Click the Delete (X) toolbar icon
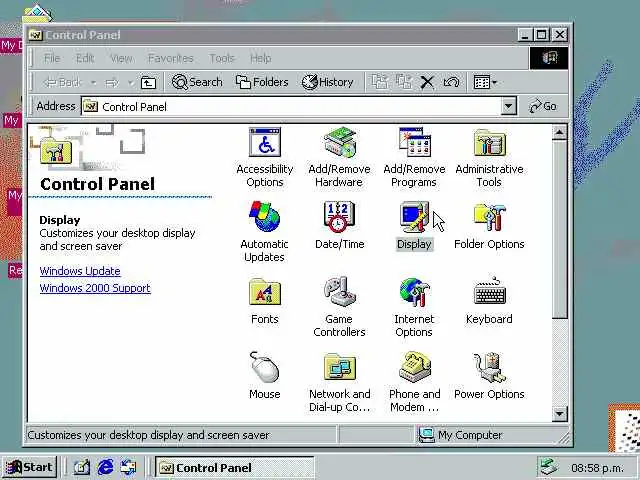This screenshot has height=480, width=640. (x=427, y=82)
